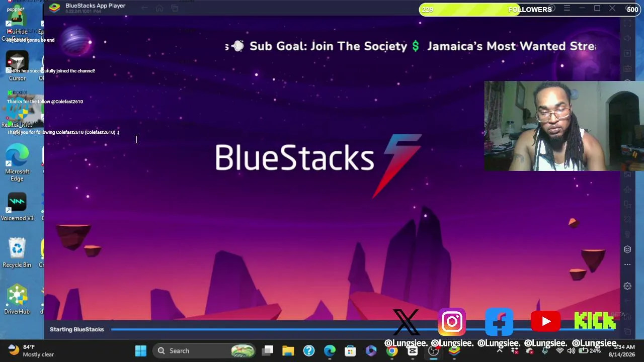This screenshot has width=644, height=362.
Task: Close the BlueStacks App Player window
Action: pyautogui.click(x=612, y=8)
